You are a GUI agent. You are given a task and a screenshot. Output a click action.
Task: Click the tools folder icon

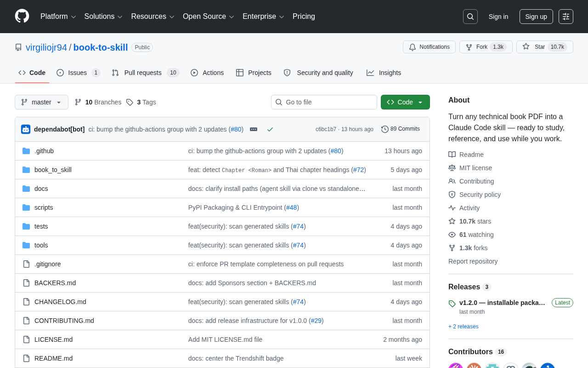click(x=26, y=245)
